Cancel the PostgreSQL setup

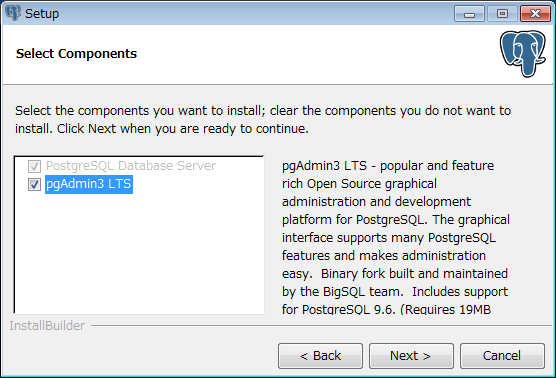coord(502,356)
